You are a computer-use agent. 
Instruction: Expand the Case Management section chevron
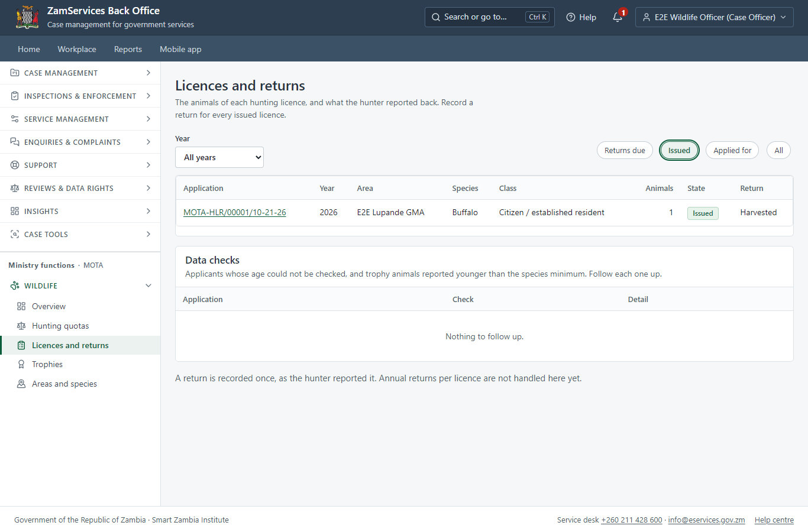148,73
